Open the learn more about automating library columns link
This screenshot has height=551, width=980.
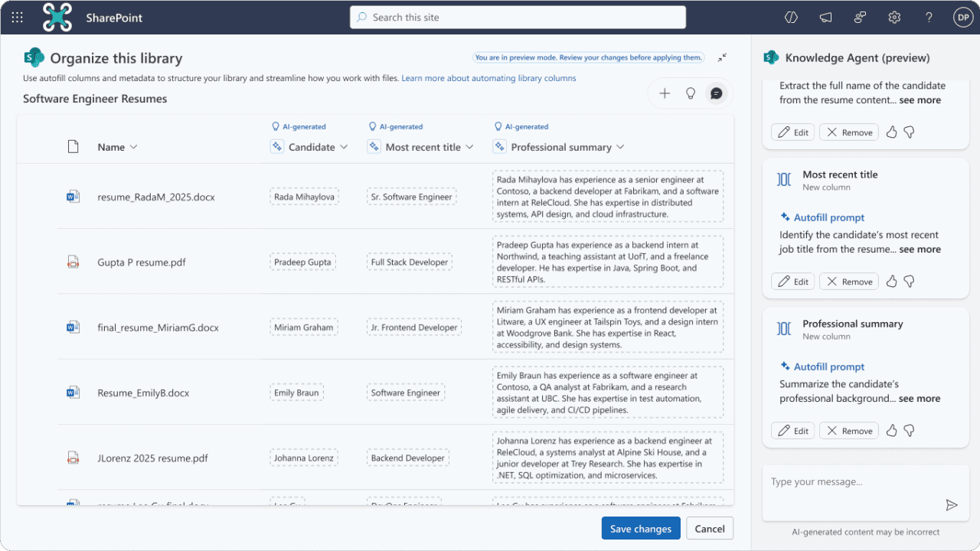coord(490,78)
